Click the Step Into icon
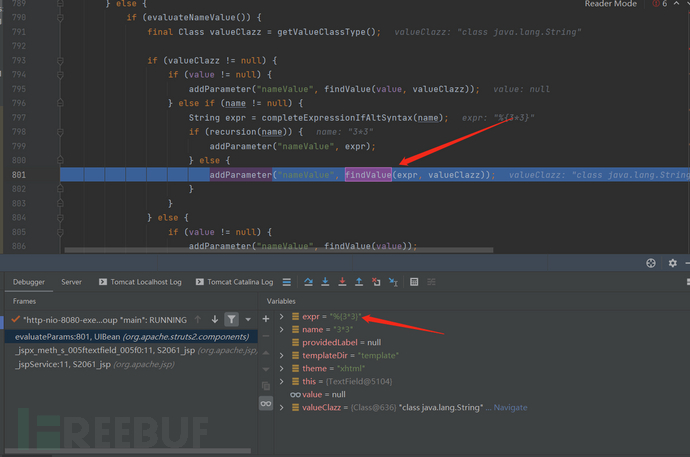This screenshot has width=690, height=457. pos(325,283)
